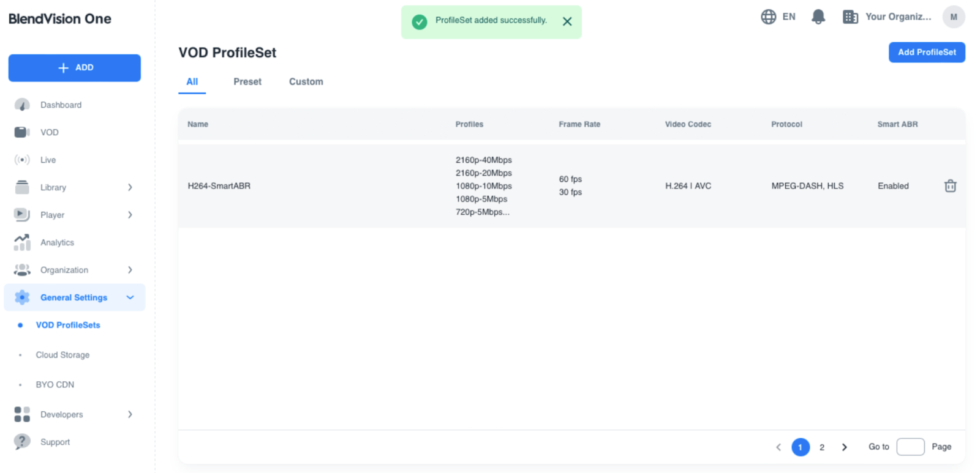Expand the Player submenu
This screenshot has height=473, width=980.
click(x=130, y=215)
